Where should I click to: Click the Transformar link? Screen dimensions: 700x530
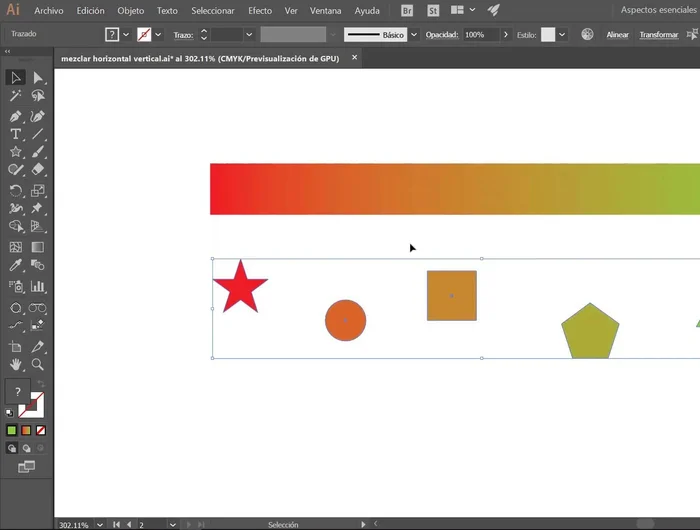[x=658, y=34]
